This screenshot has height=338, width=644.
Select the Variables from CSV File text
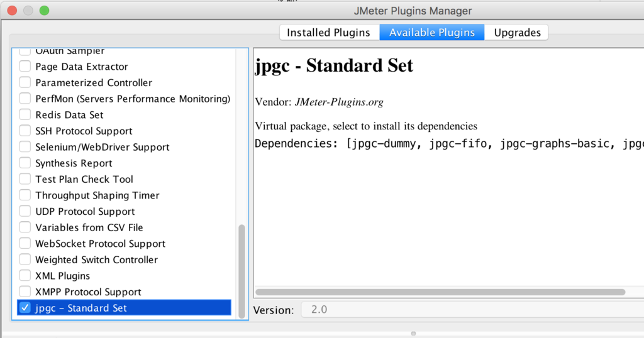click(89, 227)
